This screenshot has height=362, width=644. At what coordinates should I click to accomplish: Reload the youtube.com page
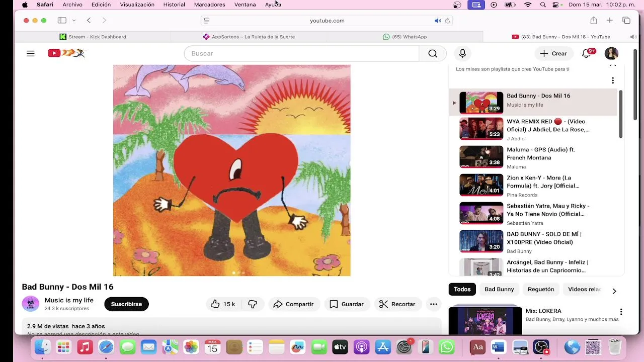447,21
